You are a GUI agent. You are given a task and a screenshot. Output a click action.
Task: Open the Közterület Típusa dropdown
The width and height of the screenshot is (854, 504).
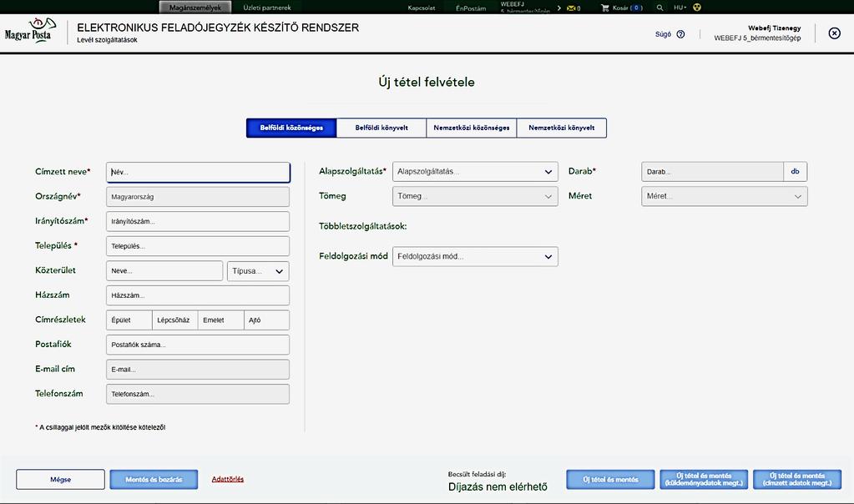click(258, 270)
